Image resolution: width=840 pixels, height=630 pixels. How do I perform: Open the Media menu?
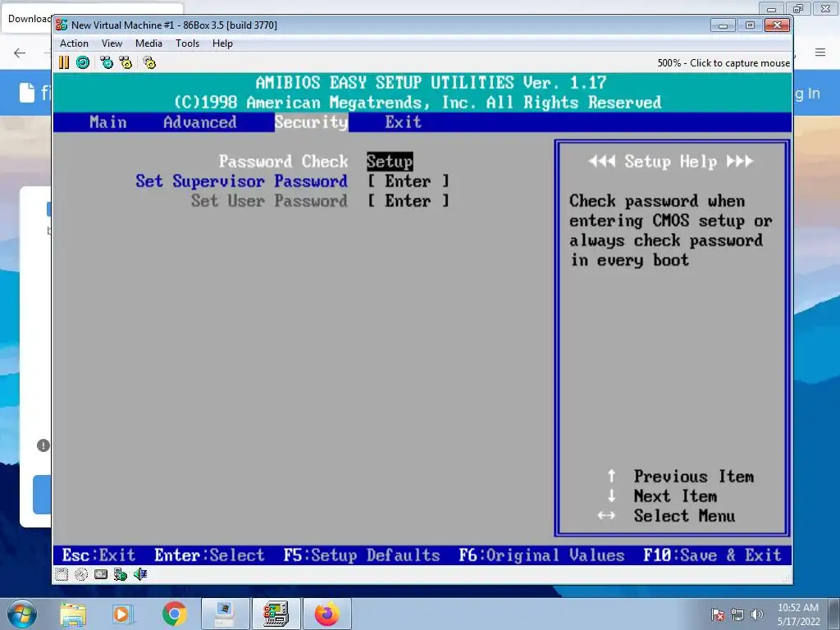[148, 43]
